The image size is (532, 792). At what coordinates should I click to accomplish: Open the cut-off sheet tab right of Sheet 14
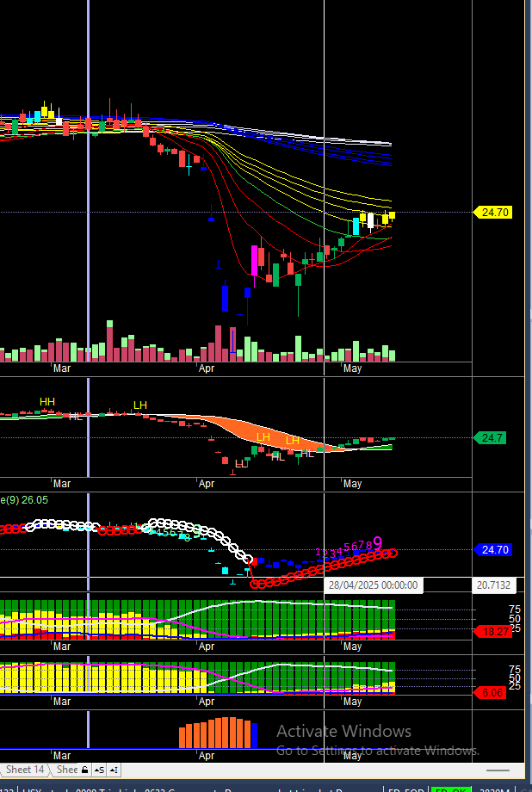click(x=66, y=770)
